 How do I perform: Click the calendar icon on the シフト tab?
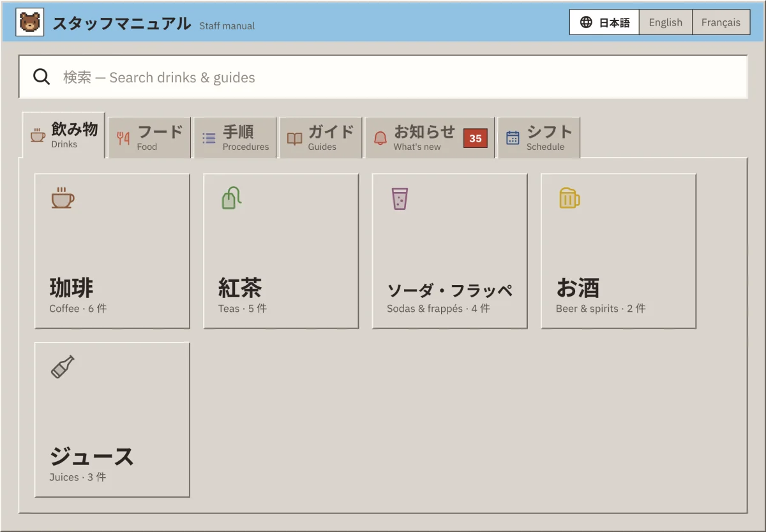click(x=513, y=138)
